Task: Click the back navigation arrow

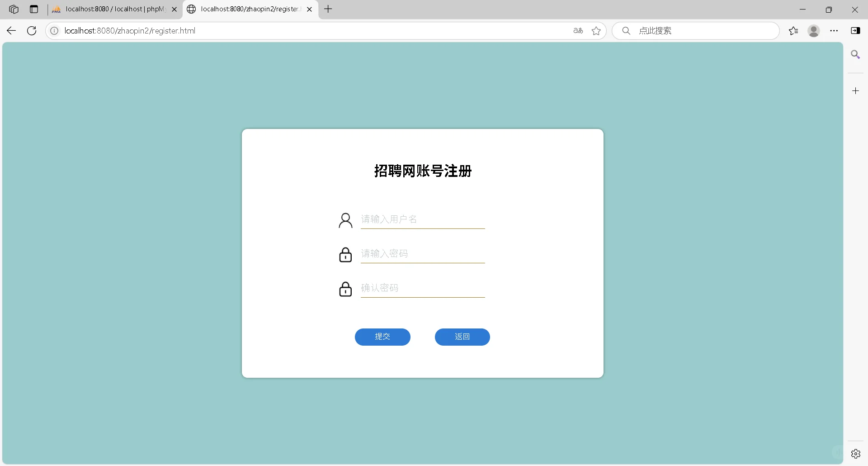Action: pyautogui.click(x=11, y=31)
